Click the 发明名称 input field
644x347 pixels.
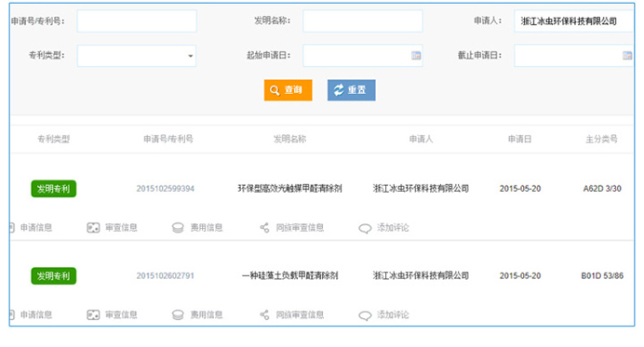coord(363,21)
